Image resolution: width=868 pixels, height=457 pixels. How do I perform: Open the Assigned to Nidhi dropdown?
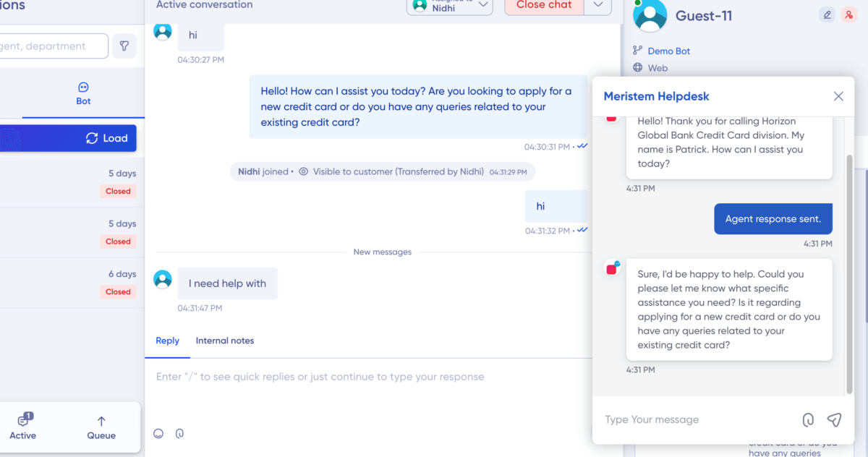(449, 6)
